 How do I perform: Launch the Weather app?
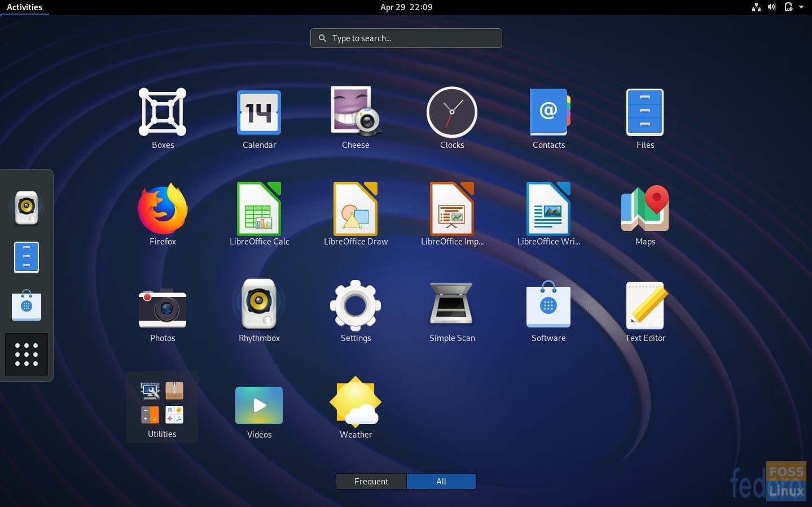point(355,401)
